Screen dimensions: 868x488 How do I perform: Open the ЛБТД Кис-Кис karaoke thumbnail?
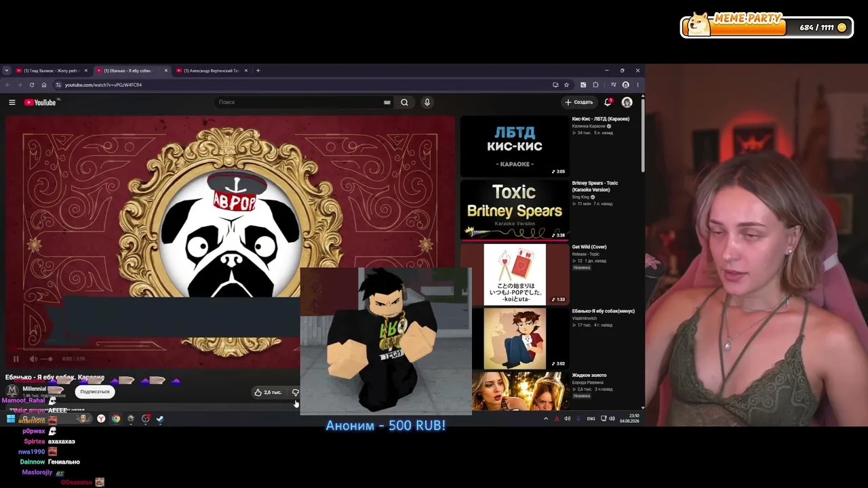515,146
